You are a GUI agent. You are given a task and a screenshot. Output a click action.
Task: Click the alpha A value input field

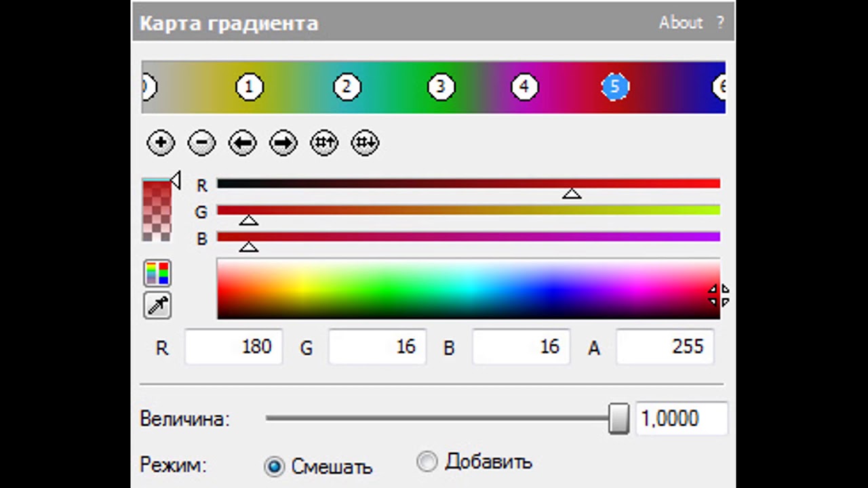pyautogui.click(x=665, y=347)
